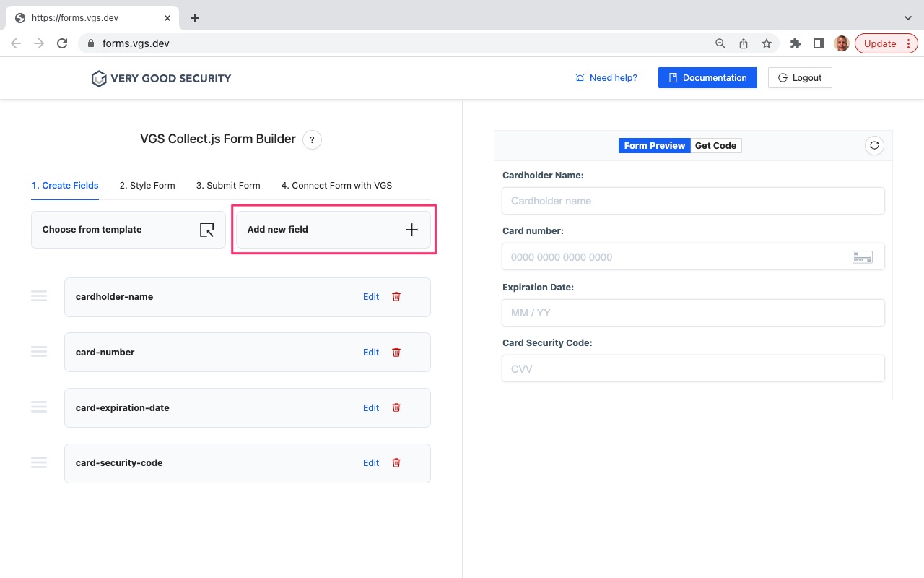Remove card-security-code using its trash icon
Screen dimensions: 924x578
pyautogui.click(x=396, y=463)
